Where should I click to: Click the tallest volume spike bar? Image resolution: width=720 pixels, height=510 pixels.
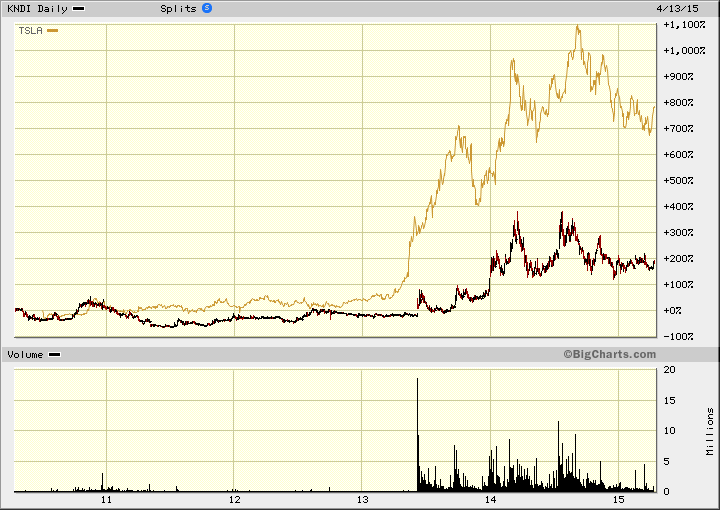417,434
